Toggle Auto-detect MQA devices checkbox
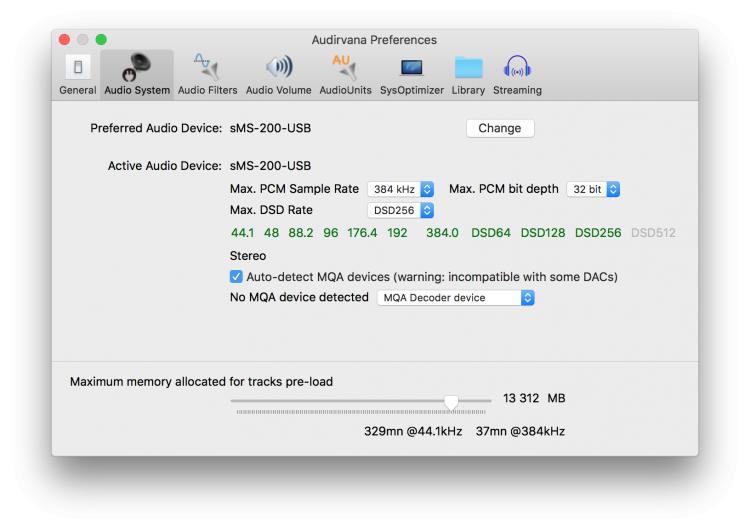Viewport: 750px width, 530px height. pos(236,276)
